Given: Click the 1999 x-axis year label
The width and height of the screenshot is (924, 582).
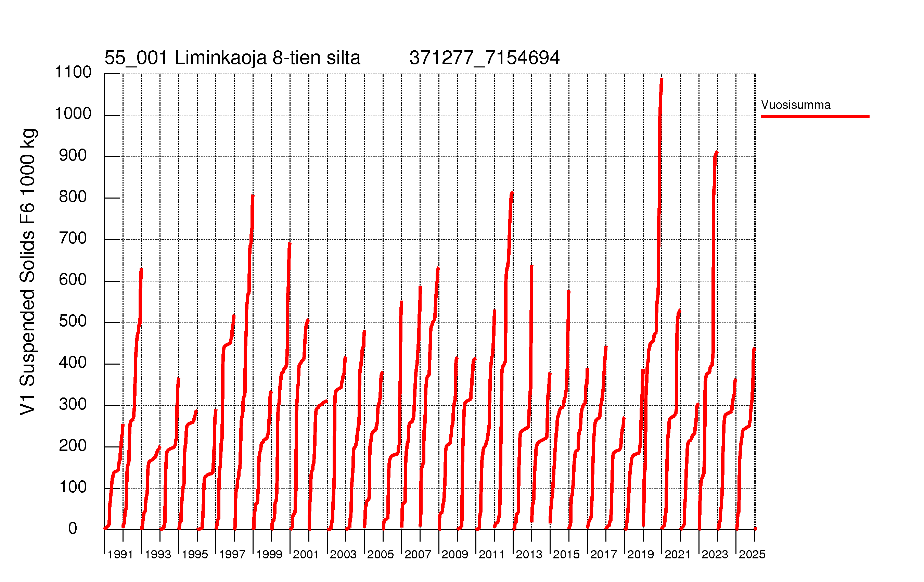Looking at the screenshot, I should [x=269, y=555].
